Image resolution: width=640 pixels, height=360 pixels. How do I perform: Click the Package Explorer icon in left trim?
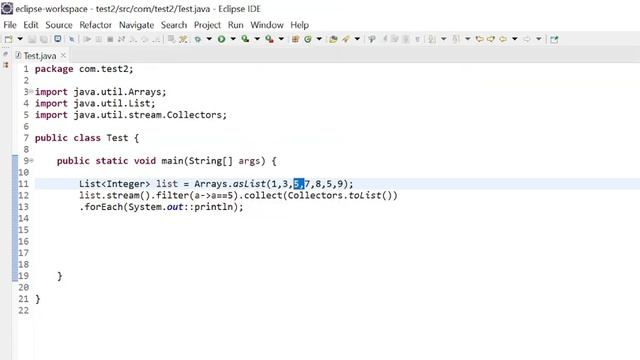(6, 64)
